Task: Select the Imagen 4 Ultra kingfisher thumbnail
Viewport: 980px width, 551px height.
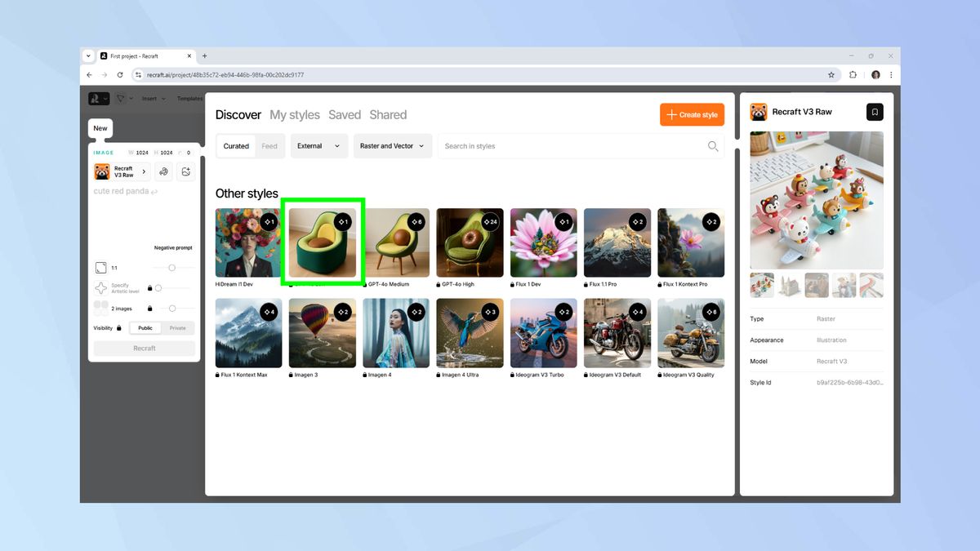Action: tap(470, 333)
